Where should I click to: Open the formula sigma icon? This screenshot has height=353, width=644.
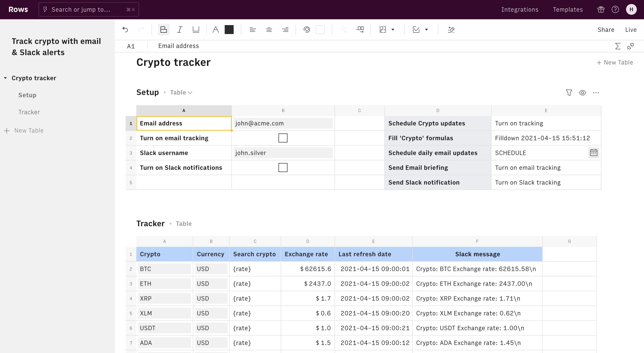tap(618, 46)
